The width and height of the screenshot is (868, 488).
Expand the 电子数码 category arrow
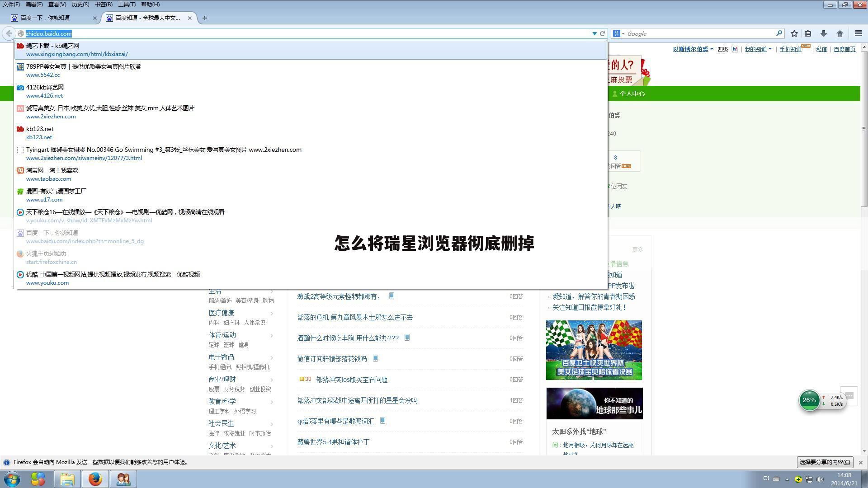pyautogui.click(x=272, y=357)
